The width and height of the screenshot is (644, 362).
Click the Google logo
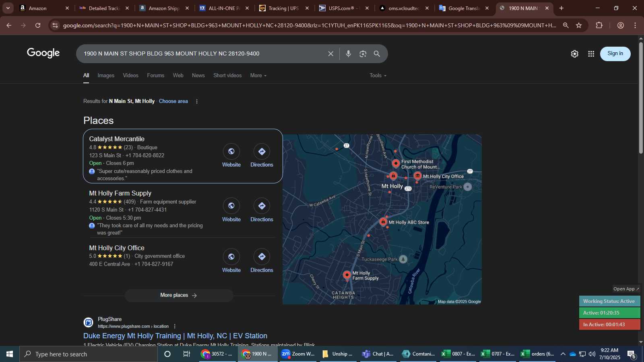pos(43,53)
